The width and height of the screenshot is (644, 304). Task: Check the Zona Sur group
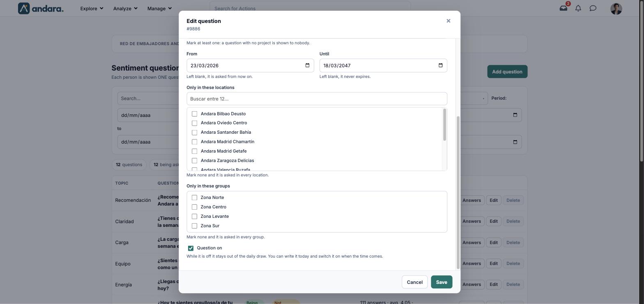tap(195, 226)
